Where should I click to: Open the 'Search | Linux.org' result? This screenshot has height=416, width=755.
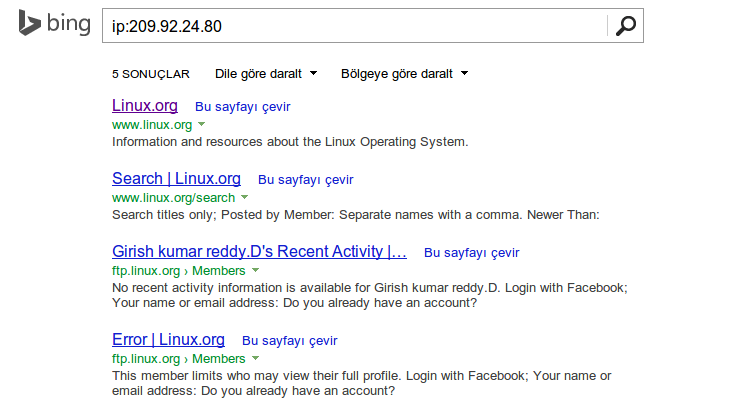[x=176, y=179]
